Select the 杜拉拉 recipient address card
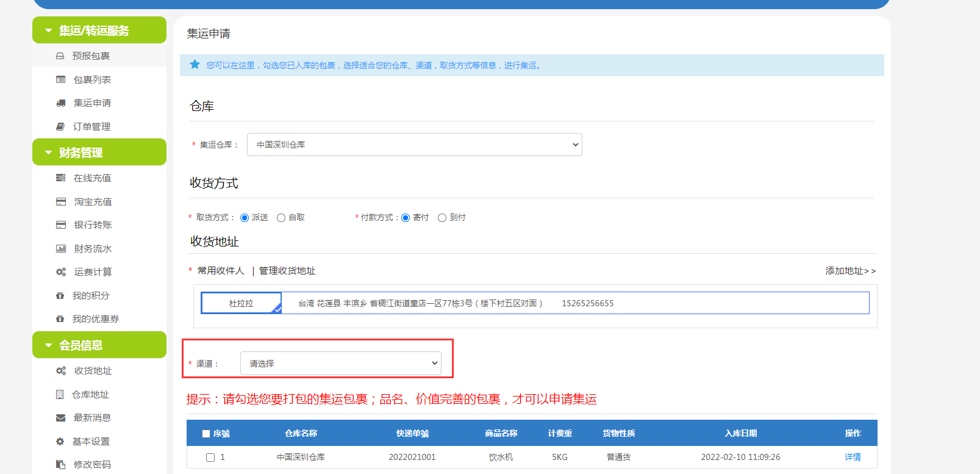This screenshot has width=980, height=474. click(x=241, y=303)
